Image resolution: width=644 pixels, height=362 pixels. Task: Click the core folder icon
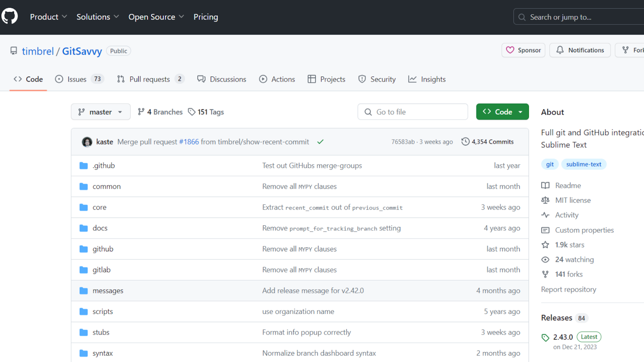(84, 208)
